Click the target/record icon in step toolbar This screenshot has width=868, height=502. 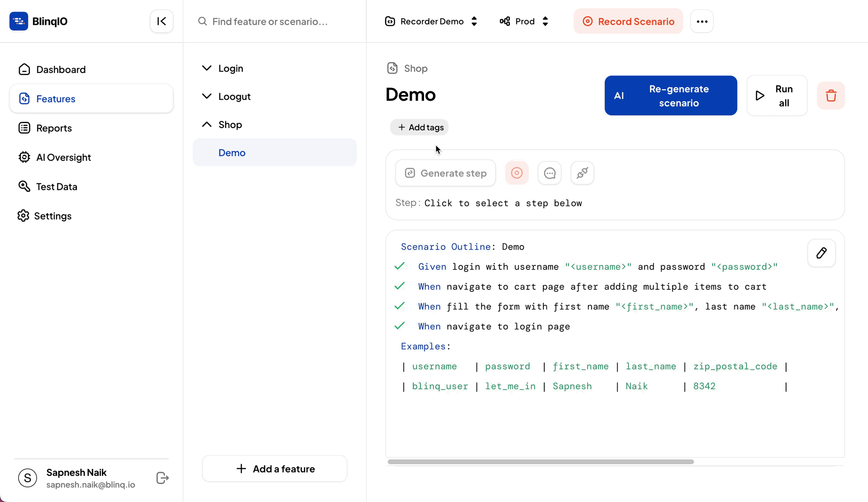(516, 173)
